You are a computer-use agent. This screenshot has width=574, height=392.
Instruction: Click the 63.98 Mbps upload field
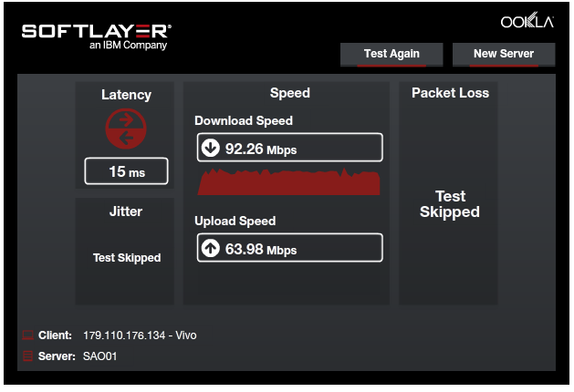pos(289,249)
